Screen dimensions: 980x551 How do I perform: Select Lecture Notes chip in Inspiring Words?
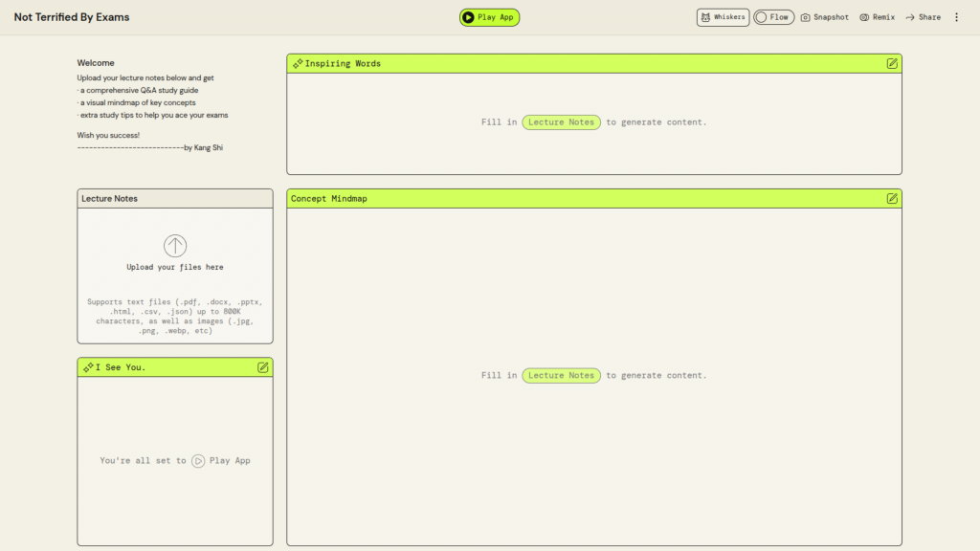(562, 122)
